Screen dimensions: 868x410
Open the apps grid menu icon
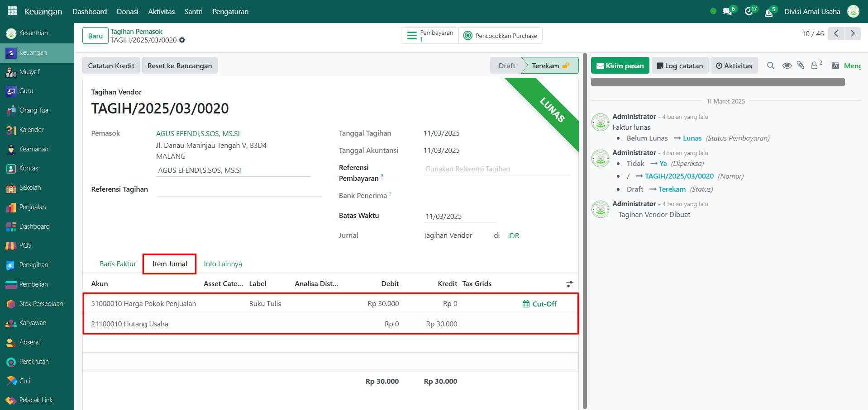point(12,11)
